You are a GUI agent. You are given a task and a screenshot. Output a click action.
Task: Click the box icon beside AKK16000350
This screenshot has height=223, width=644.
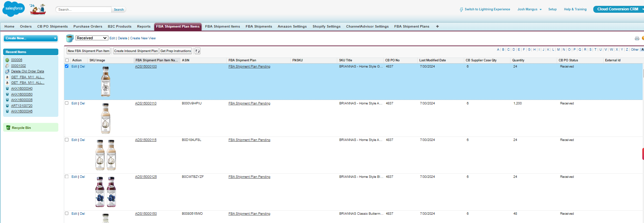7,94
